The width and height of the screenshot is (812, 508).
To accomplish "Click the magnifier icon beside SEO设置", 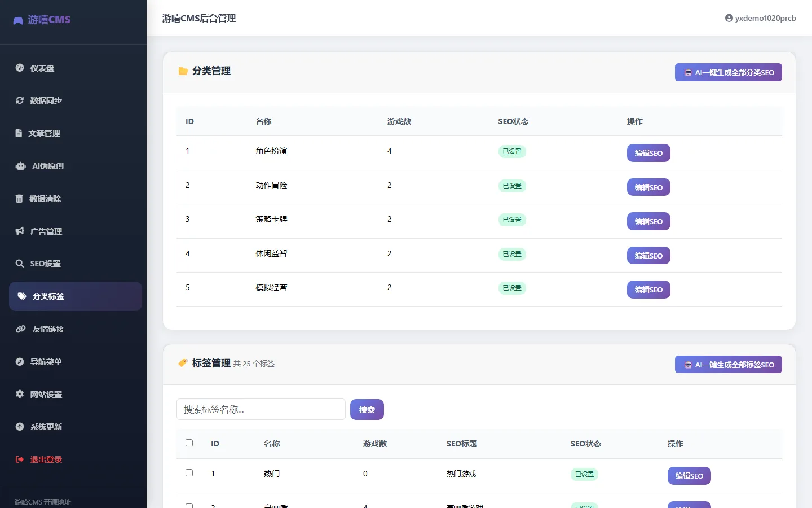I will (x=20, y=264).
